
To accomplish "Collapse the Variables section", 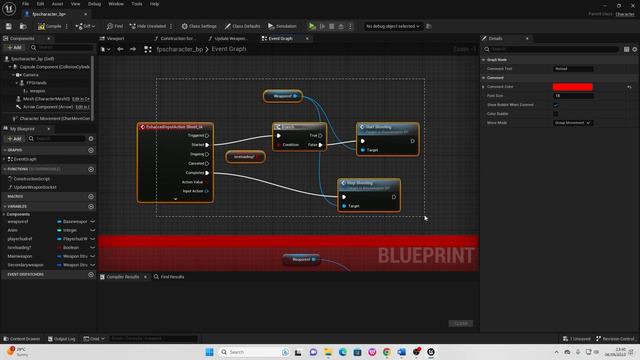I will pos(4,207).
